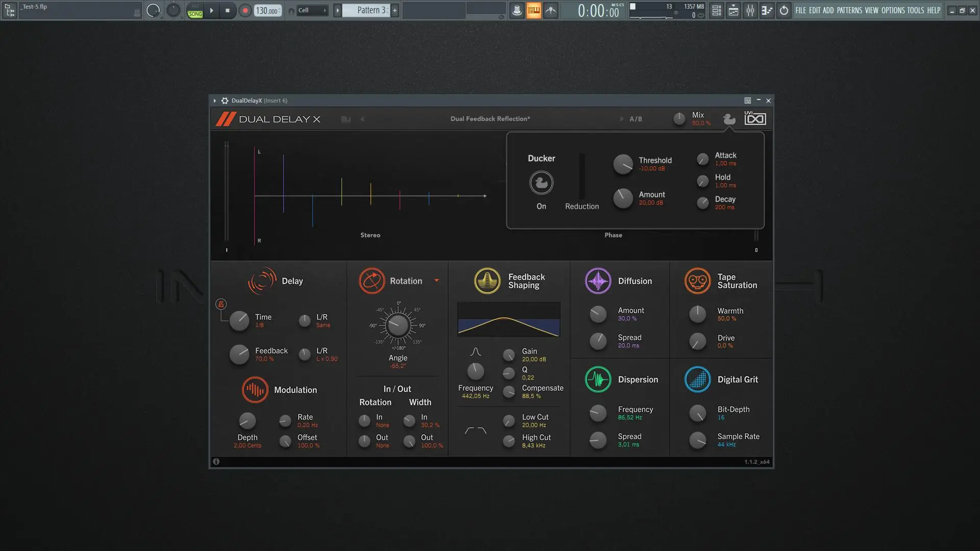Toggle the delay time sync icon
This screenshot has width=980, height=551.
point(221,305)
